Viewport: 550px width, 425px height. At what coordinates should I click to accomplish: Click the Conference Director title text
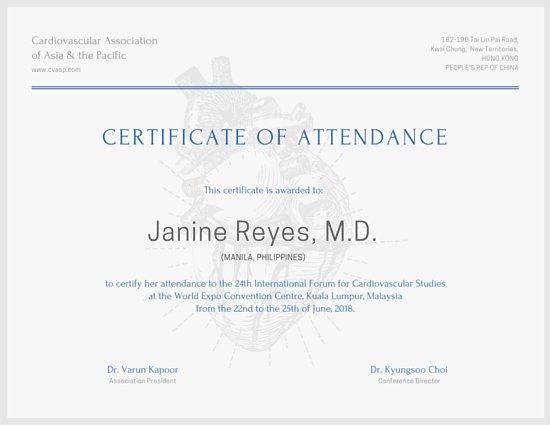[x=409, y=381]
